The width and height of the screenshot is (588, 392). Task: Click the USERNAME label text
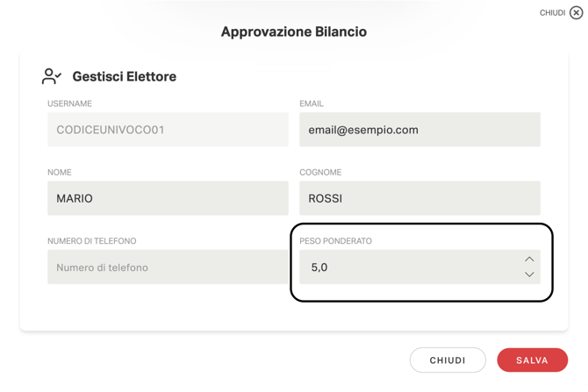click(69, 103)
